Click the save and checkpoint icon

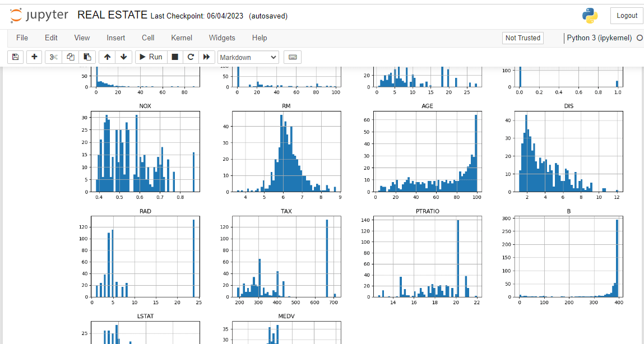(x=15, y=57)
